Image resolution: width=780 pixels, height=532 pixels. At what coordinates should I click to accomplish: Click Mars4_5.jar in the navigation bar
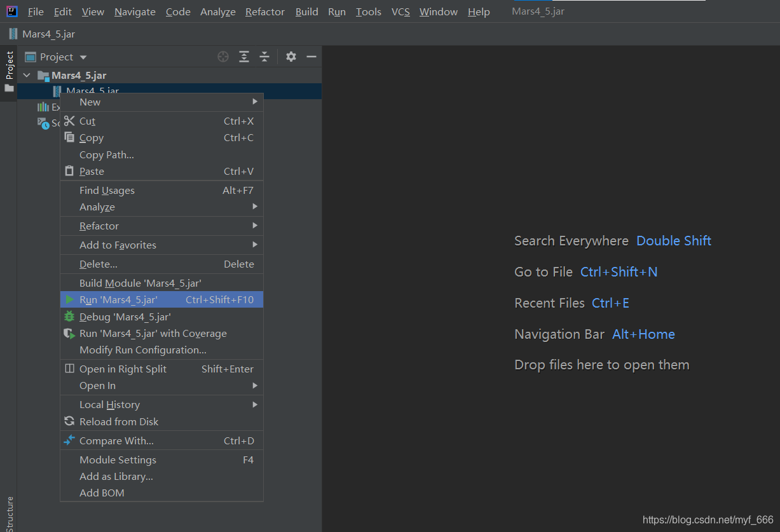coord(49,34)
